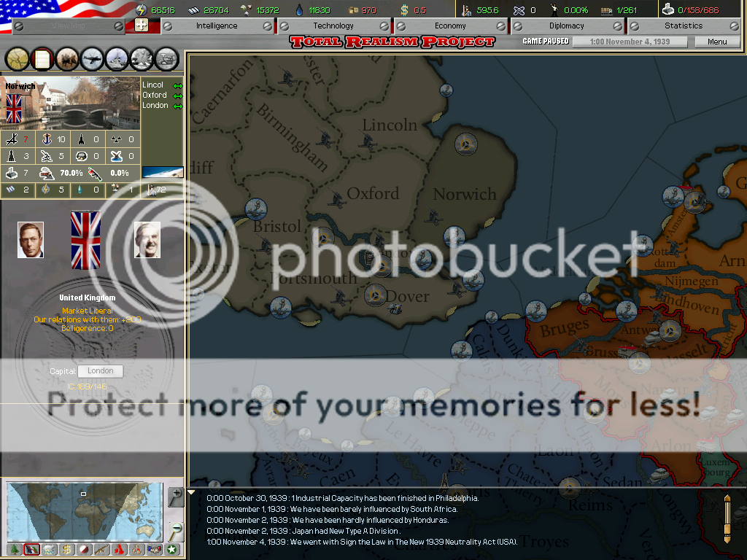
Task: Open the Technology tab
Action: coord(333,26)
